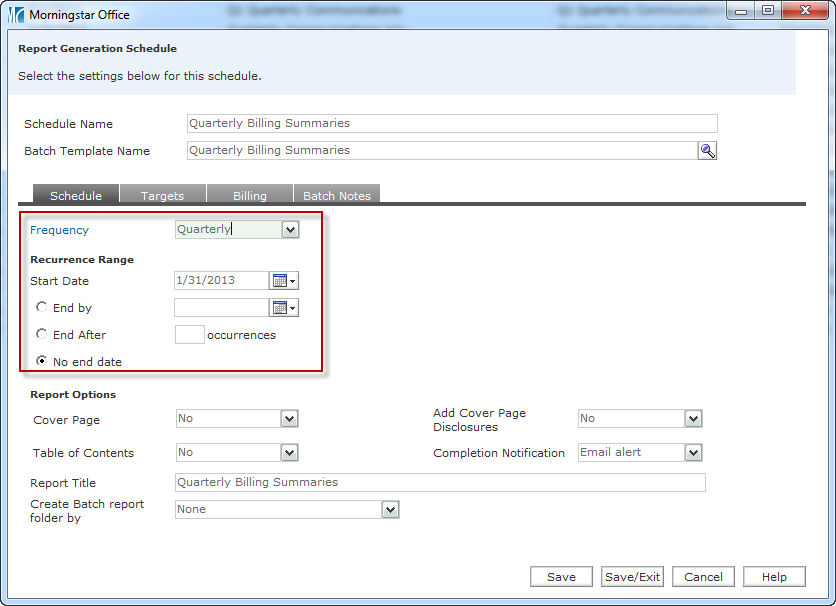
Task: Choose the No end date option
Action: [41, 361]
